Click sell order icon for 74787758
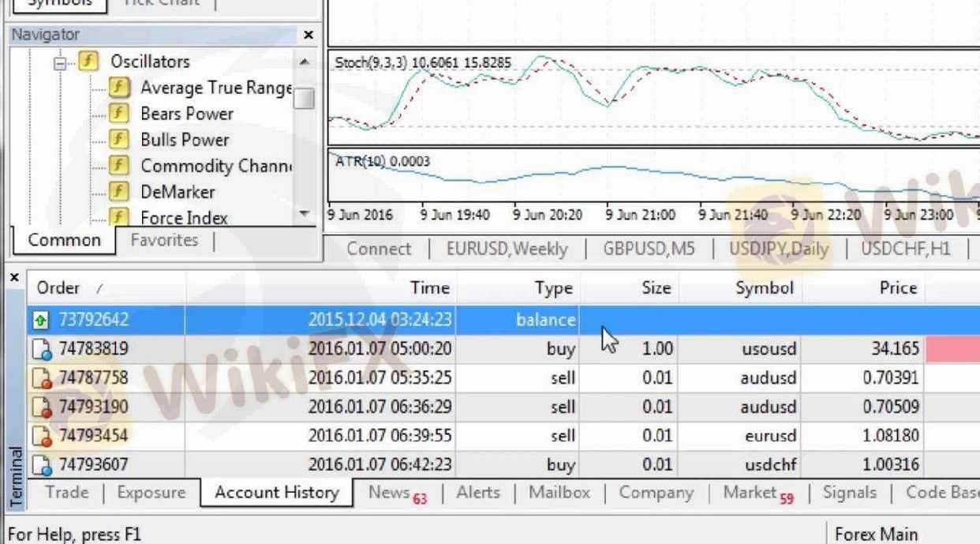The image size is (980, 544). pyautogui.click(x=41, y=377)
